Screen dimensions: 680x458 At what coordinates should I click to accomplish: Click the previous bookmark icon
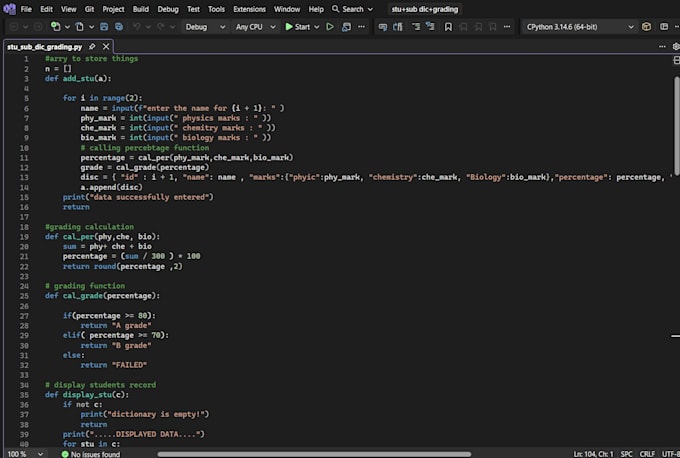[463, 27]
